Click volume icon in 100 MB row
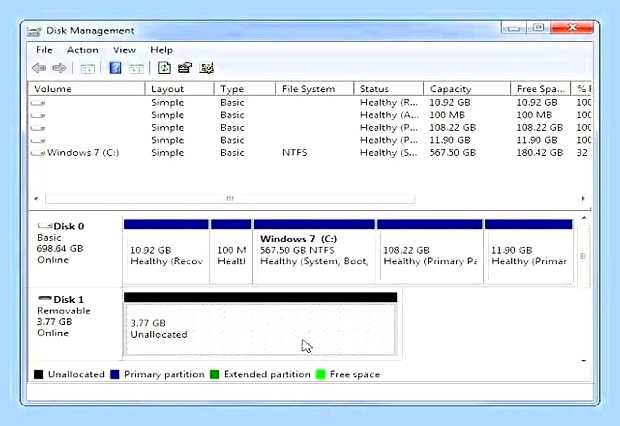The image size is (620, 426). point(38,115)
